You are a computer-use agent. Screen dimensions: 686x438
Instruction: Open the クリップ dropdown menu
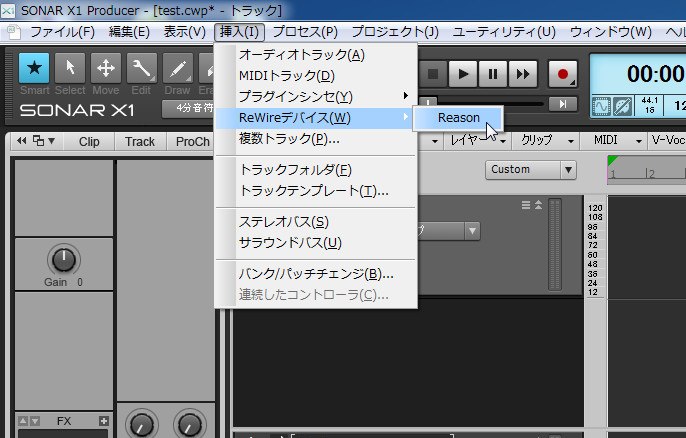(x=547, y=140)
